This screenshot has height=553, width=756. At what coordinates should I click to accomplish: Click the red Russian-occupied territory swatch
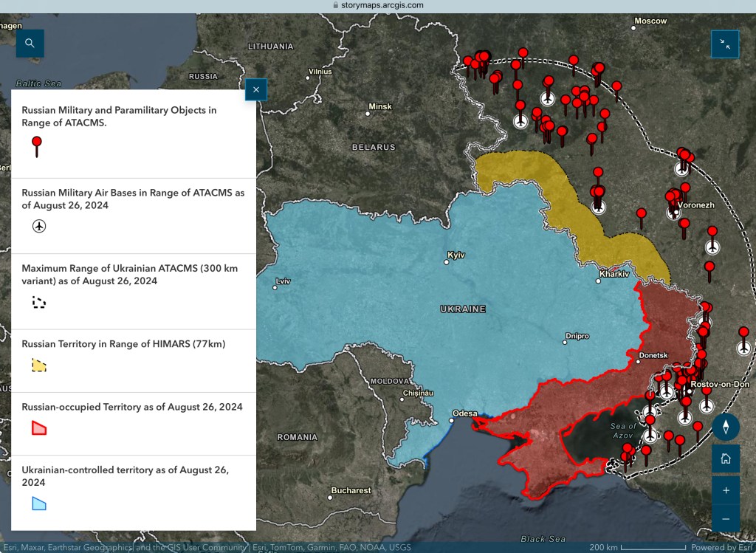[x=39, y=428]
